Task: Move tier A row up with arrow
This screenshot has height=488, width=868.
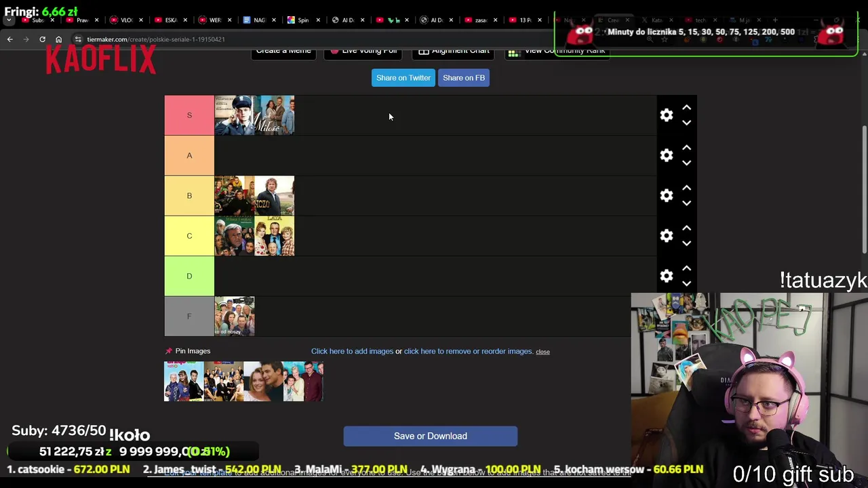Action: [x=686, y=147]
